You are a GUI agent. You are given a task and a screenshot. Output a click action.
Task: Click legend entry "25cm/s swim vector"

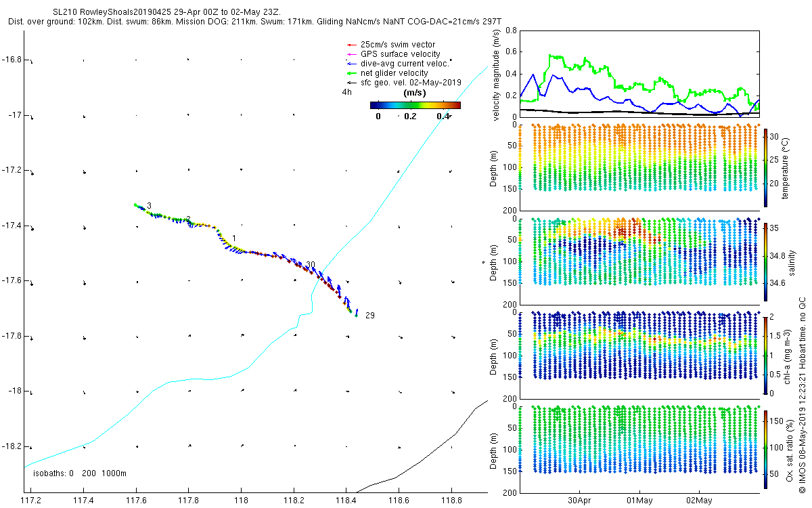coord(397,45)
